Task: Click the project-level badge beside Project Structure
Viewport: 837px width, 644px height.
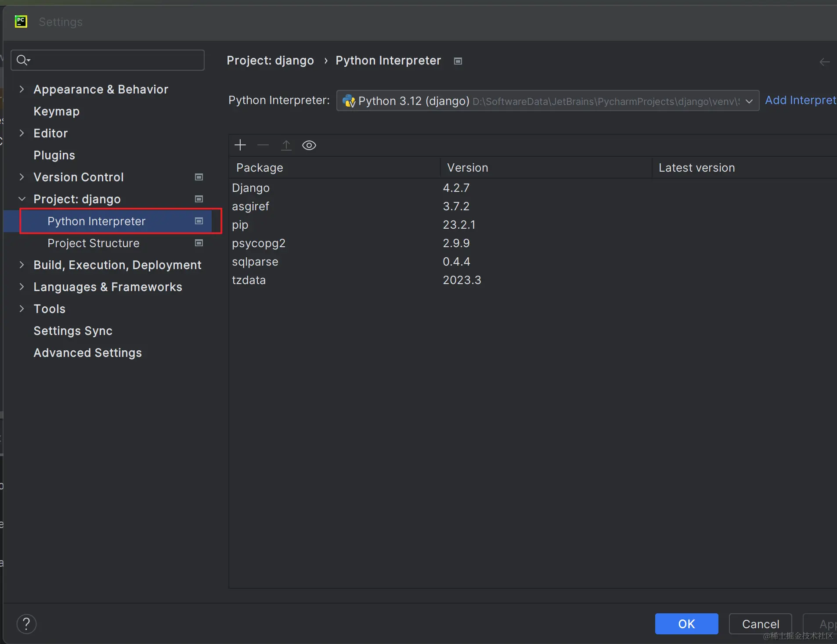Action: 199,243
